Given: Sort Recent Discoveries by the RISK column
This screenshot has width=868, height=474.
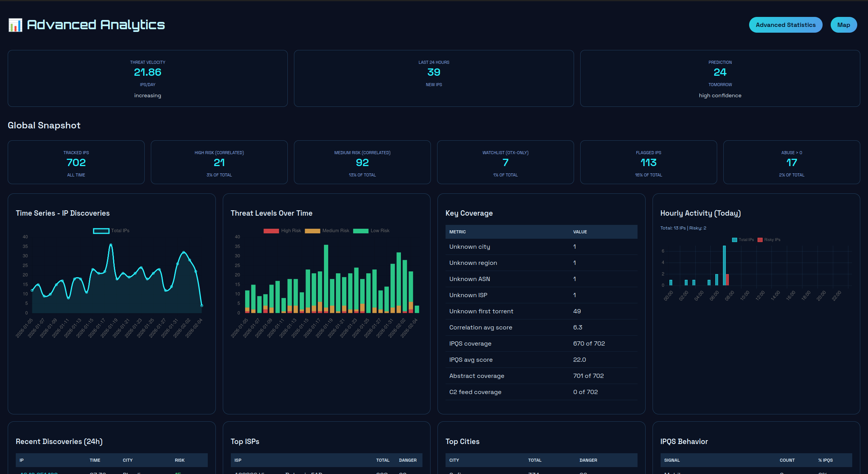Looking at the screenshot, I should click(179, 460).
